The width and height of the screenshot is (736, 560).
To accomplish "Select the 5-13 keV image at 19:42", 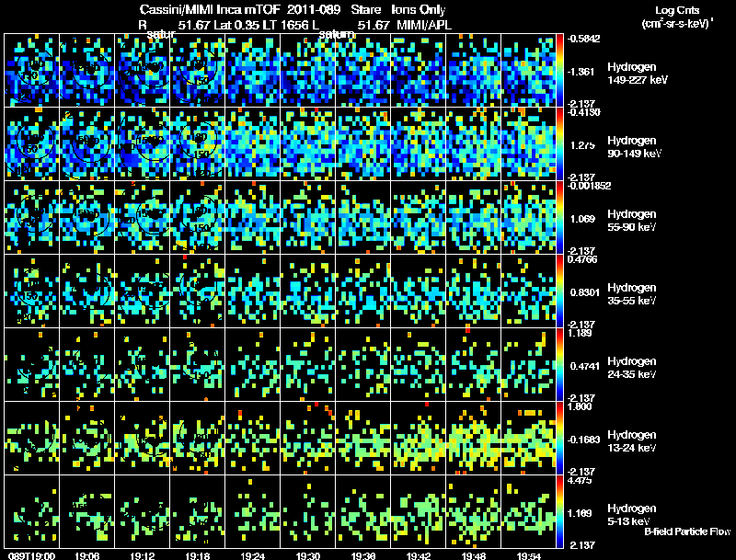I will click(x=419, y=511).
